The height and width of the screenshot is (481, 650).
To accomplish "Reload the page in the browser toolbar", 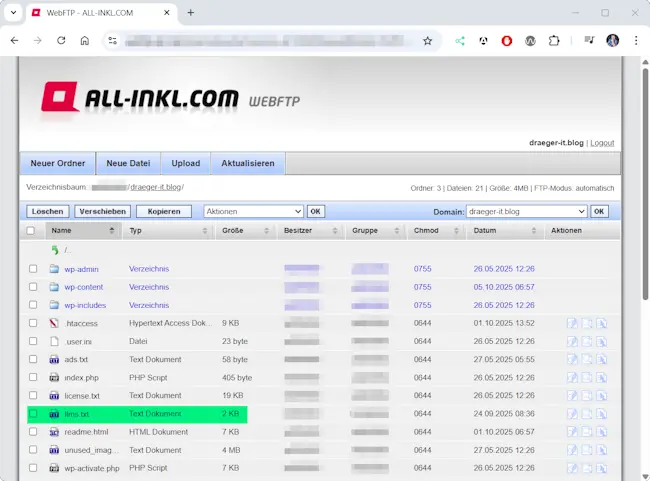I will (61, 41).
